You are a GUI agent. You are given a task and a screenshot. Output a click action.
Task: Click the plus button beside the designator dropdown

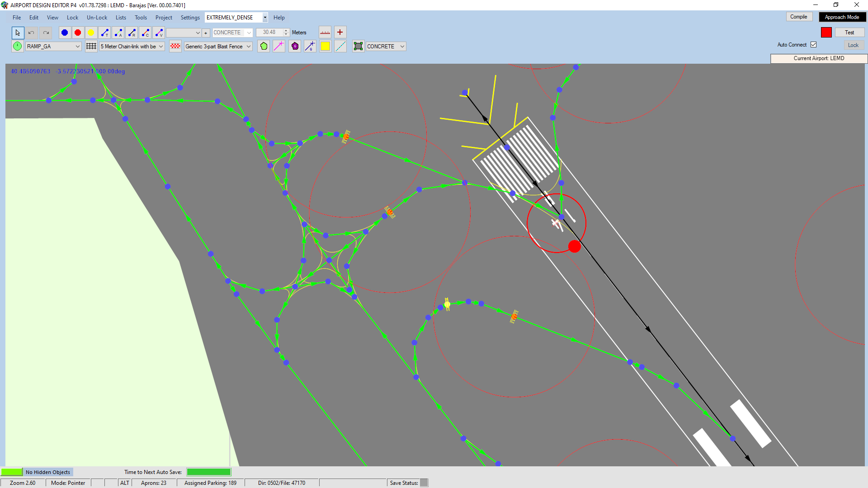[x=206, y=33]
